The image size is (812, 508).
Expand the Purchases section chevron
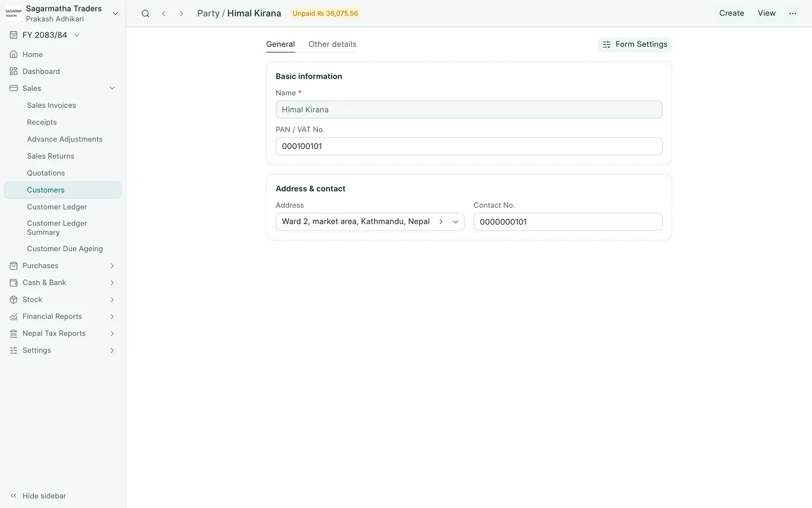(x=112, y=266)
